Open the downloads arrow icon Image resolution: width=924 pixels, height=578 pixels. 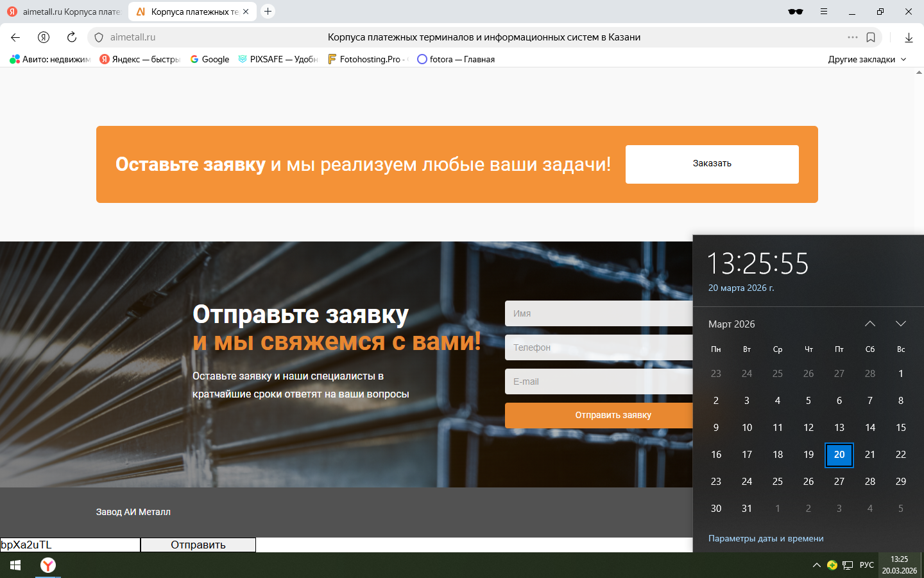click(909, 37)
